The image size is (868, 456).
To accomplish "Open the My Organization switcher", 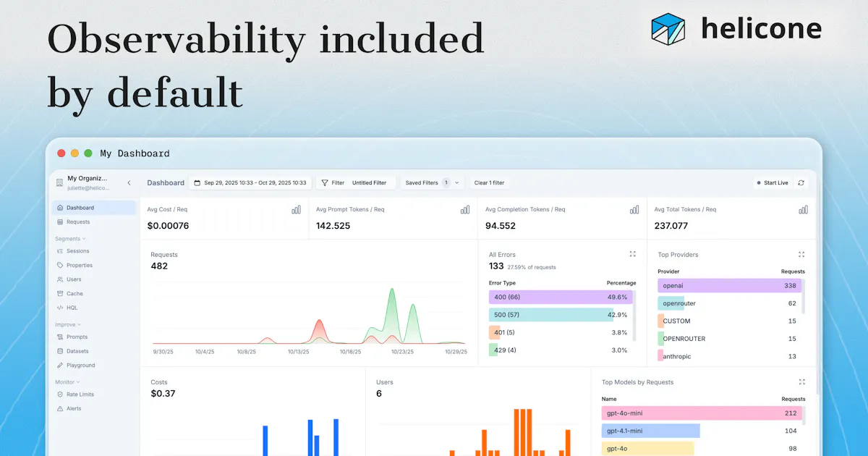I will pyautogui.click(x=88, y=182).
